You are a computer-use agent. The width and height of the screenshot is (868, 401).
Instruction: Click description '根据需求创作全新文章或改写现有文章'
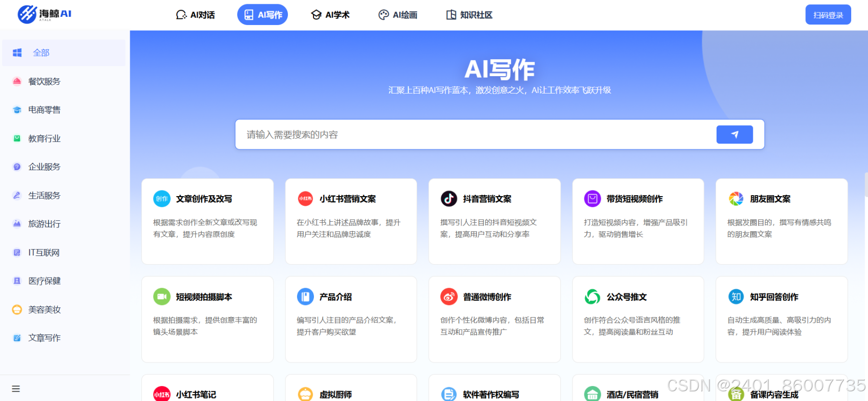(x=205, y=228)
